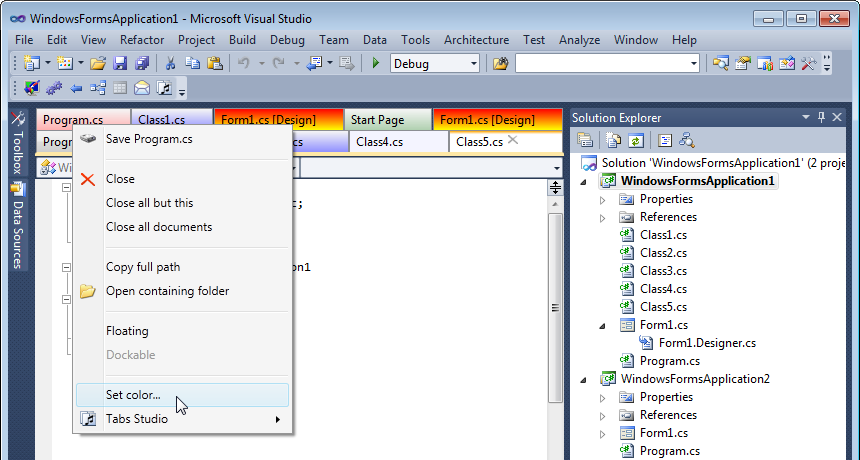The width and height of the screenshot is (860, 460).
Task: Click the editor vertical scrollbar thumb
Action: (x=555, y=308)
